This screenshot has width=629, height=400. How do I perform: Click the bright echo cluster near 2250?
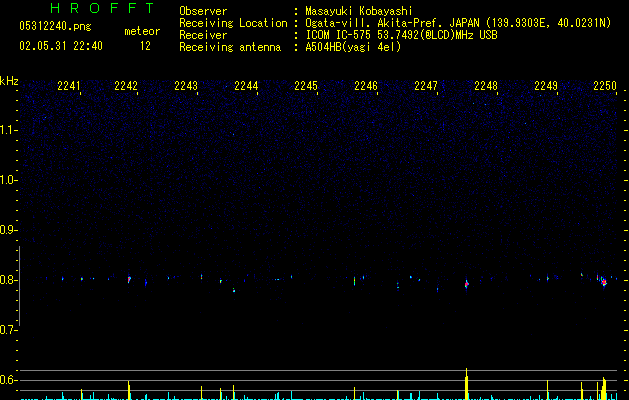[x=602, y=280]
